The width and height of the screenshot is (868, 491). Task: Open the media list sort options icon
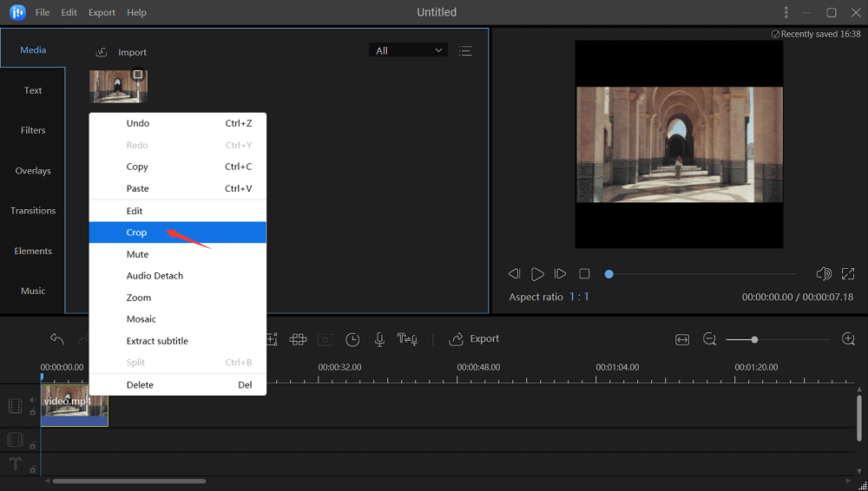point(465,50)
